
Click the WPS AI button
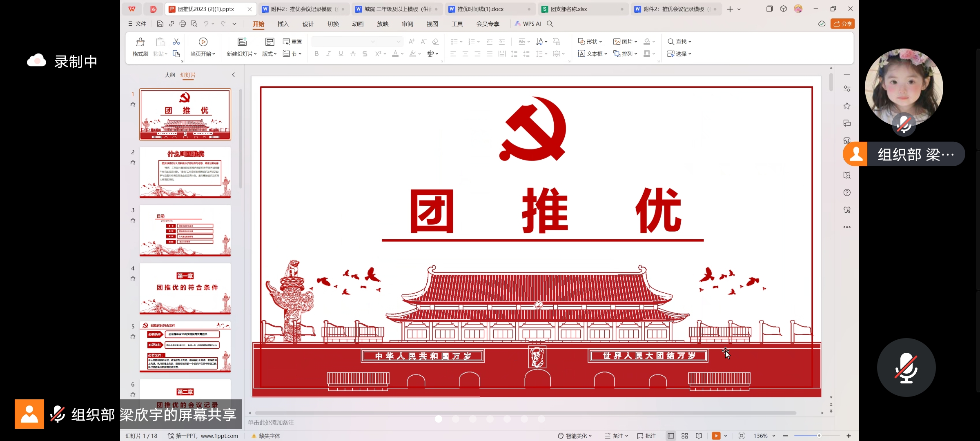[528, 24]
